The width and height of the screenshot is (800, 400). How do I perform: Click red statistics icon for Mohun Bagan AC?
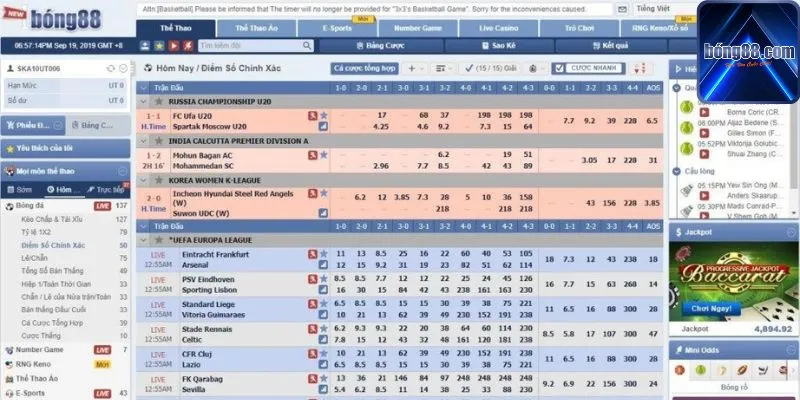pos(313,155)
